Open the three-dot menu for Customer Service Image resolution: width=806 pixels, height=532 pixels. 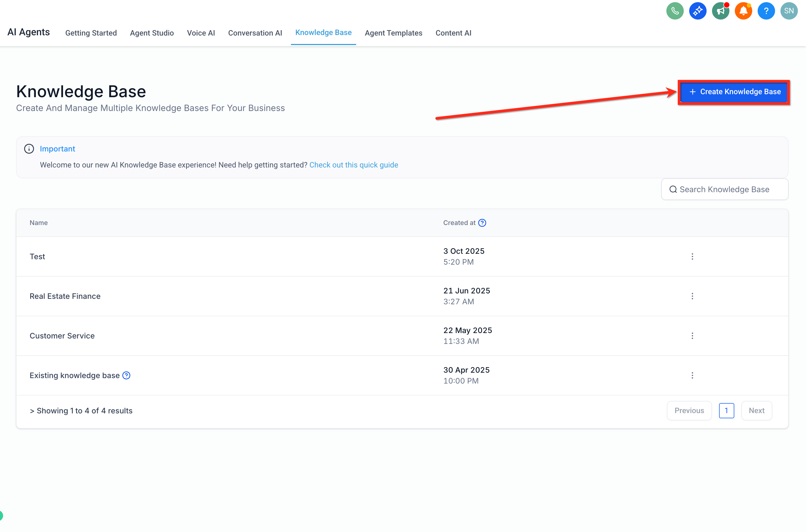(692, 336)
